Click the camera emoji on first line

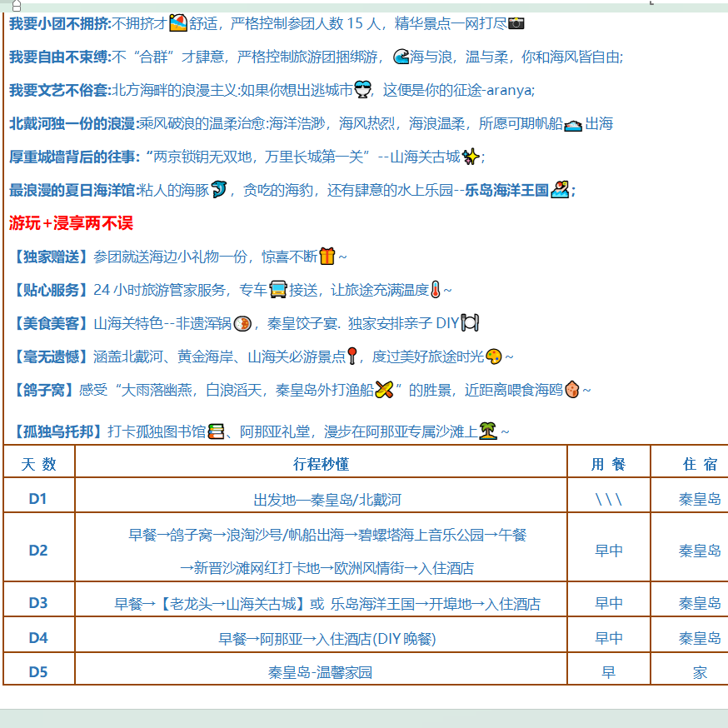tap(516, 23)
